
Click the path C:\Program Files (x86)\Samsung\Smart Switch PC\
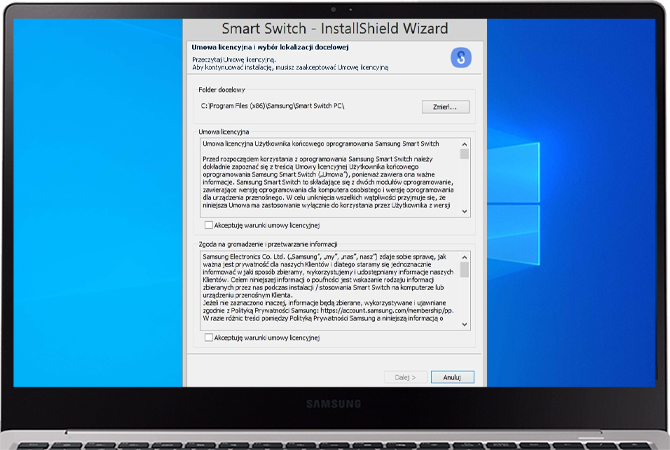(x=273, y=106)
